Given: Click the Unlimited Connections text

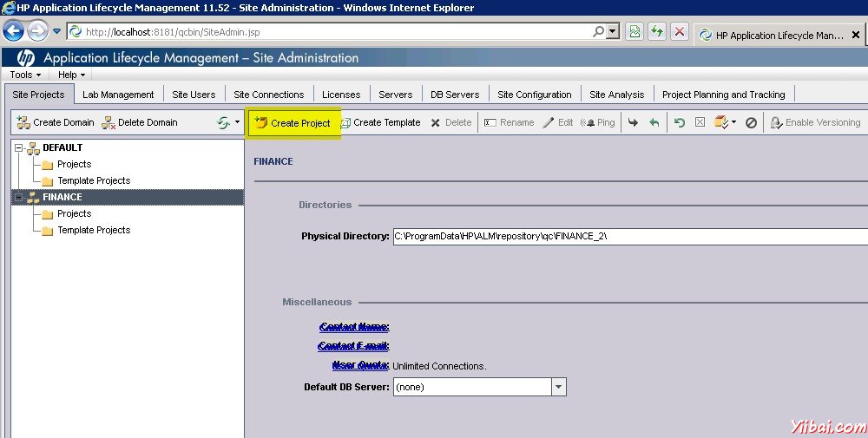Looking at the screenshot, I should tap(439, 366).
